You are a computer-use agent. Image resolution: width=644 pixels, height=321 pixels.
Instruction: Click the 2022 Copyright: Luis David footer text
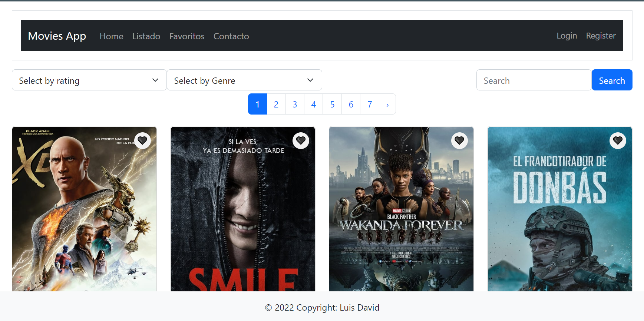tap(322, 308)
